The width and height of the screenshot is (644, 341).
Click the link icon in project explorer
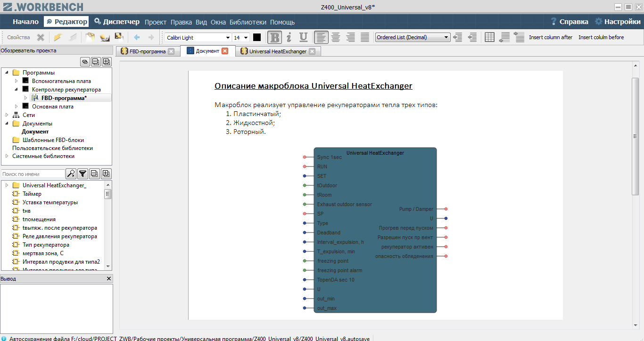click(85, 61)
